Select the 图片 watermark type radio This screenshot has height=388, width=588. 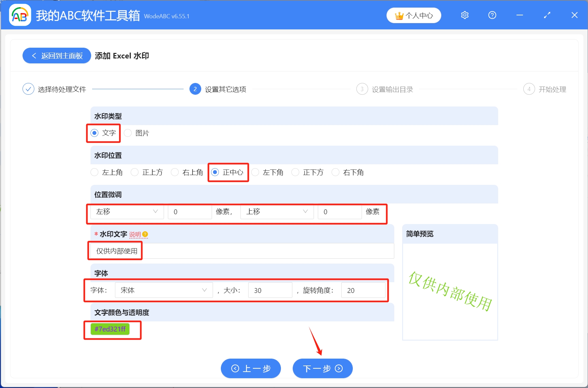(x=128, y=133)
